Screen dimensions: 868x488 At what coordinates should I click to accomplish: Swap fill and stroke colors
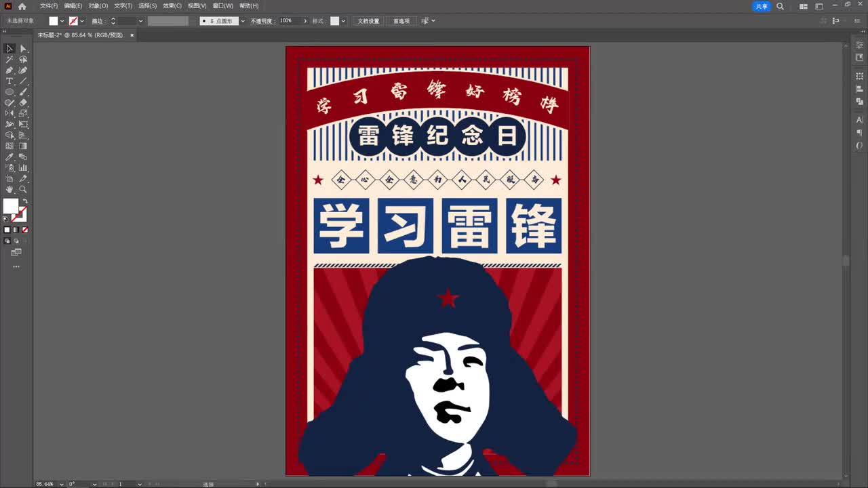[25, 202]
